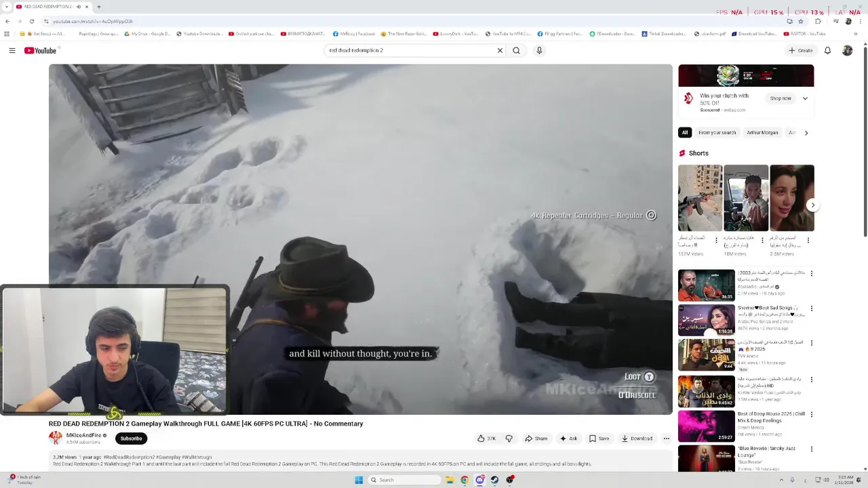Screen dimensions: 868x488
Task: Open the sponsored ad banner image
Action: (x=746, y=76)
